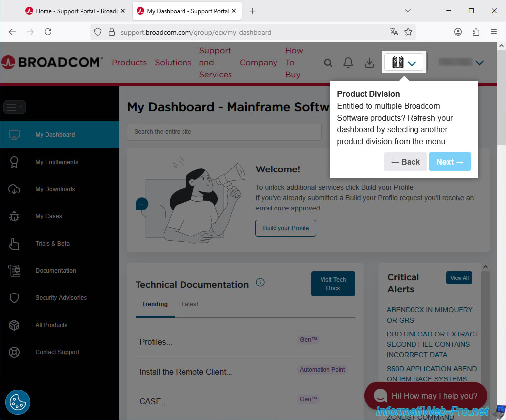Expand the user account dropdown chevron
Image resolution: width=506 pixels, height=420 pixels.
tap(479, 63)
